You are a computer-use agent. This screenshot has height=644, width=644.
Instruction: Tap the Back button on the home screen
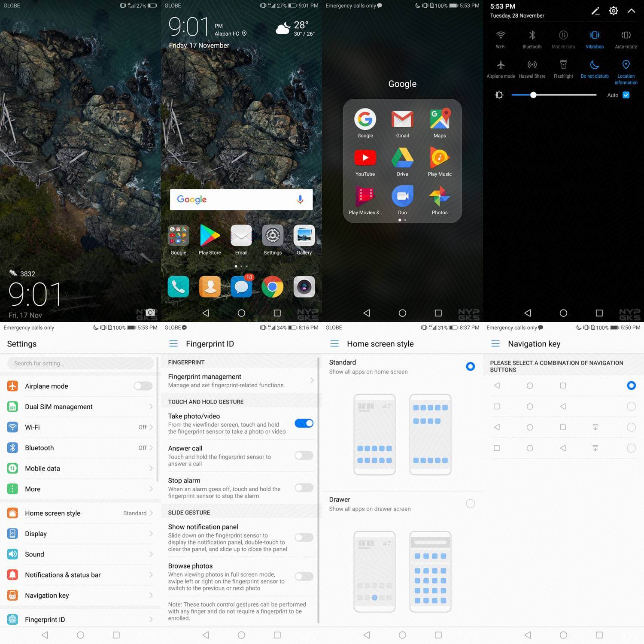(206, 313)
